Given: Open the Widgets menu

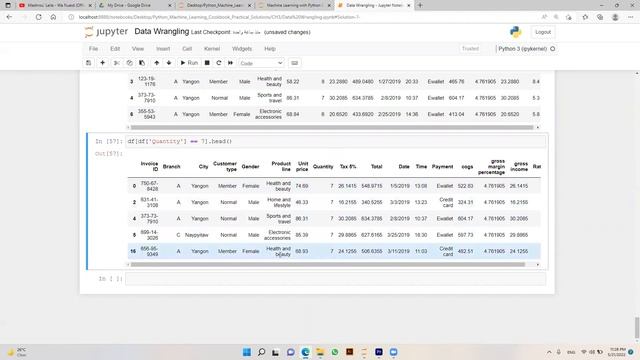Looking at the screenshot, I should (242, 49).
